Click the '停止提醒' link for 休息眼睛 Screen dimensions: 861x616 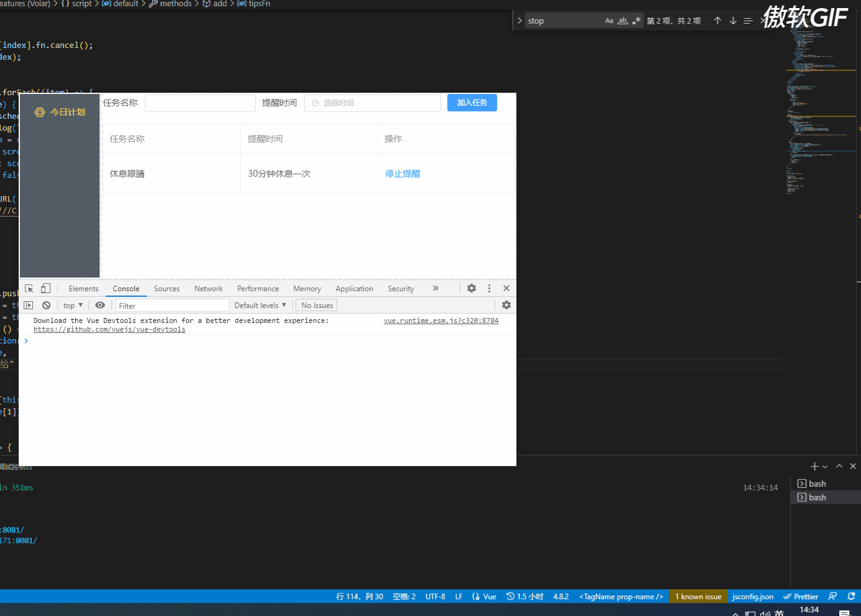tap(403, 174)
